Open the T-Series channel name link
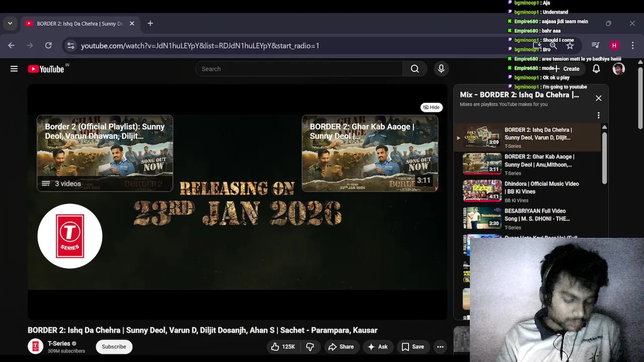The width and height of the screenshot is (644, 362). coord(59,344)
